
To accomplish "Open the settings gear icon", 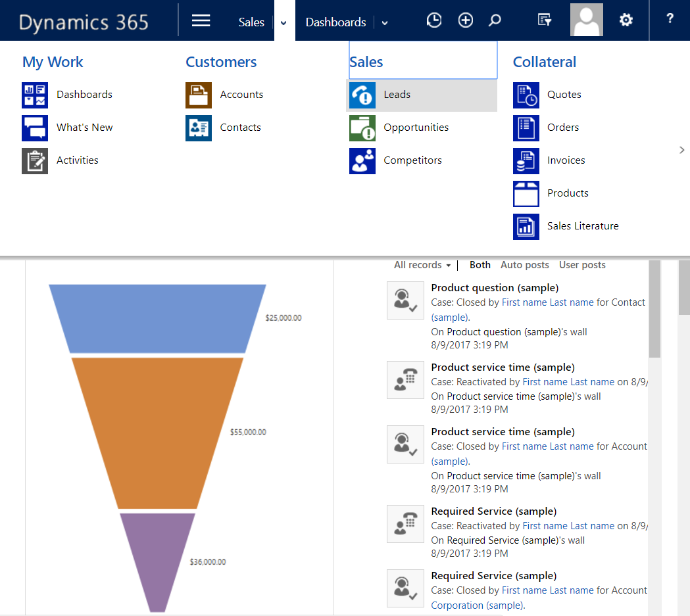I will [x=626, y=20].
